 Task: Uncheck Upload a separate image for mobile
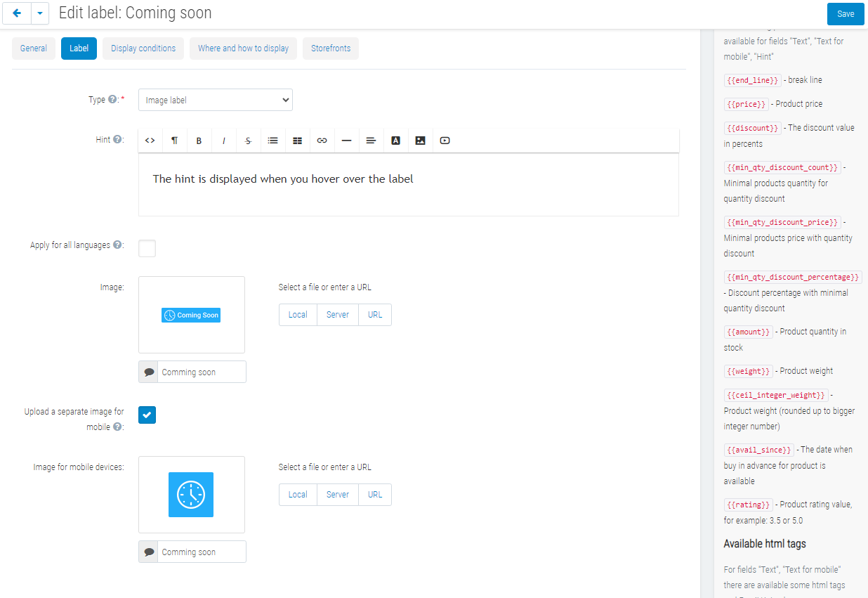(x=147, y=415)
